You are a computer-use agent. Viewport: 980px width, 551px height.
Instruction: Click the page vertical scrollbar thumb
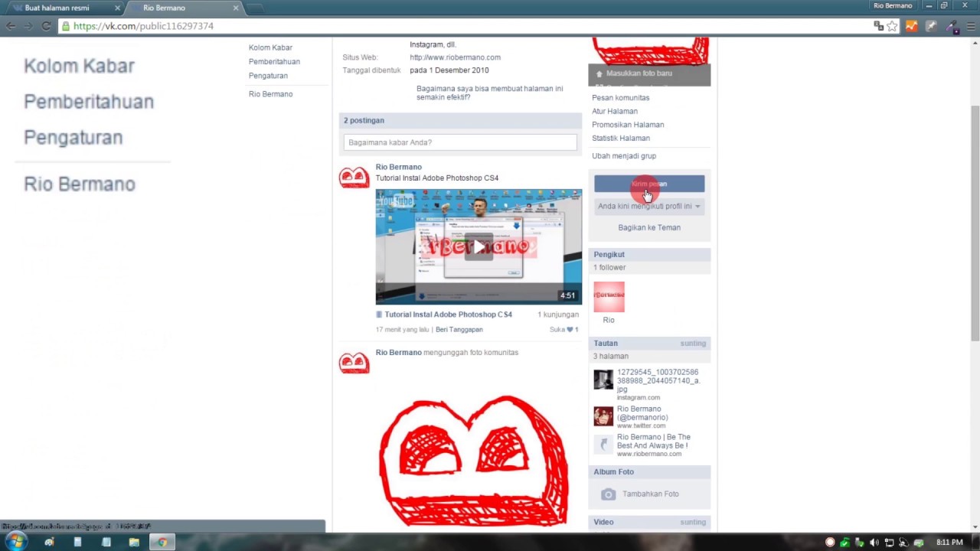pyautogui.click(x=975, y=222)
